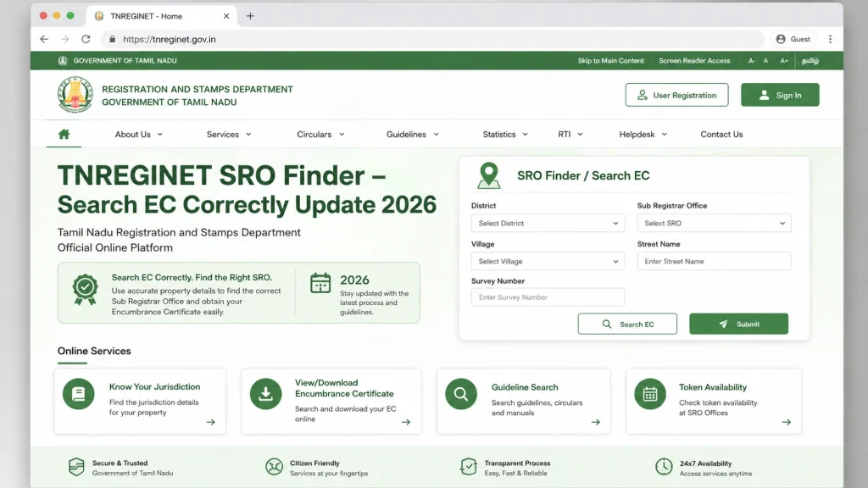
Task: Click the 2026 calendar icon
Action: point(320,283)
